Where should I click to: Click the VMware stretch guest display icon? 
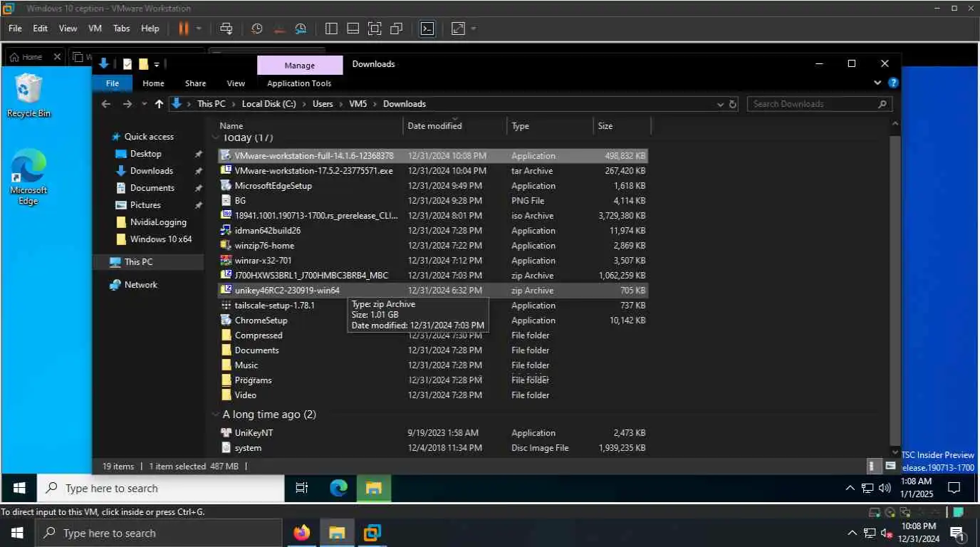458,28
